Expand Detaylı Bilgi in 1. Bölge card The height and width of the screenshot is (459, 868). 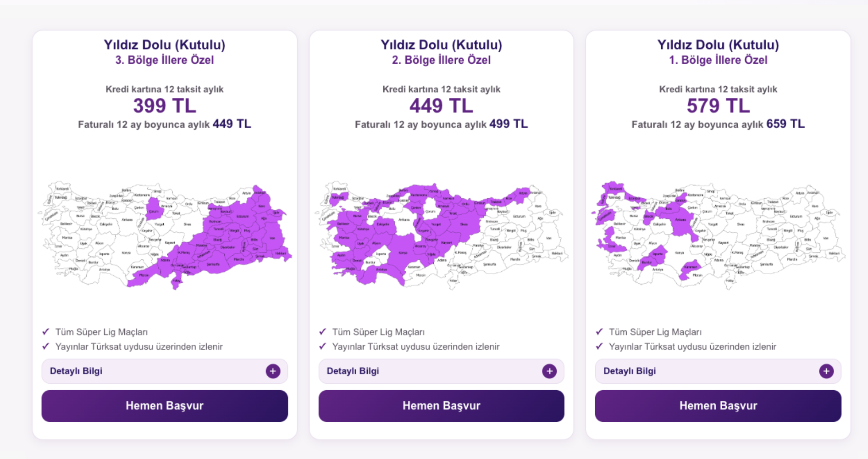(x=718, y=371)
